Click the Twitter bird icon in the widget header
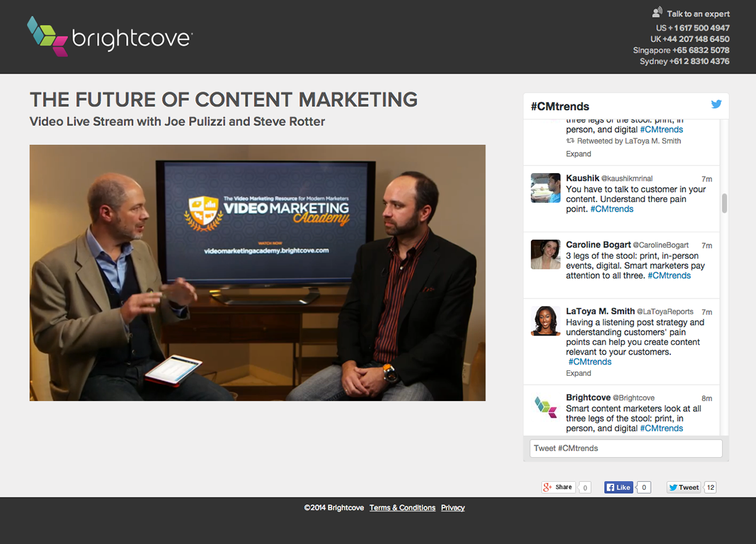The image size is (756, 544). pos(716,105)
